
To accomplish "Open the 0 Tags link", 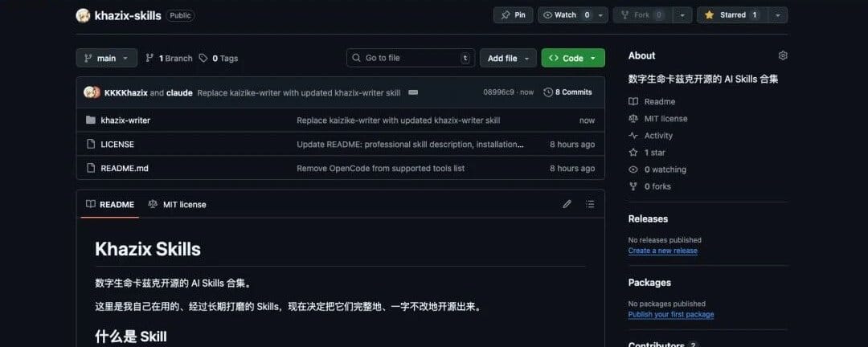I will point(219,58).
